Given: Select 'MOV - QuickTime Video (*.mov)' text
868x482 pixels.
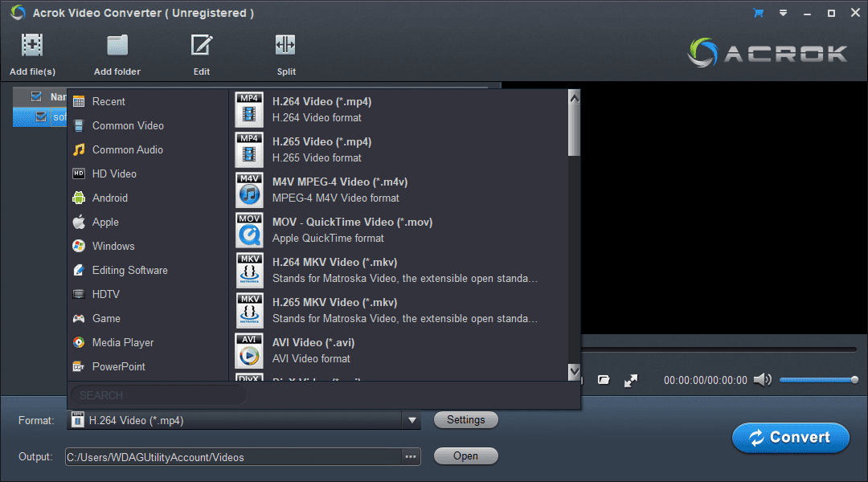Looking at the screenshot, I should click(x=352, y=223).
